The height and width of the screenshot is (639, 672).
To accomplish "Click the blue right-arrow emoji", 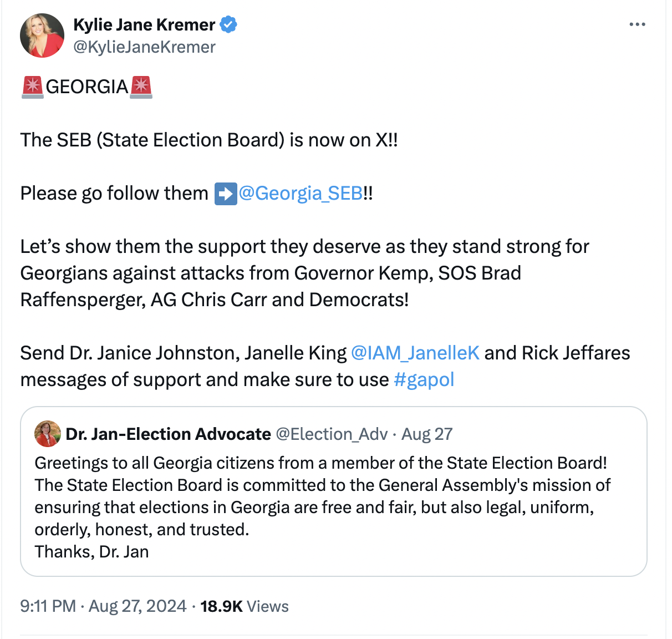I will point(226,194).
